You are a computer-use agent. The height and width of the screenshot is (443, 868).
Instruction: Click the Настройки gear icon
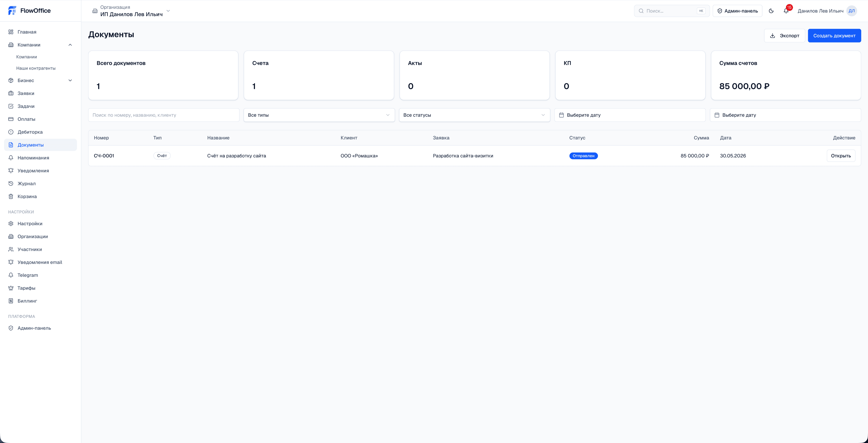[x=11, y=224]
